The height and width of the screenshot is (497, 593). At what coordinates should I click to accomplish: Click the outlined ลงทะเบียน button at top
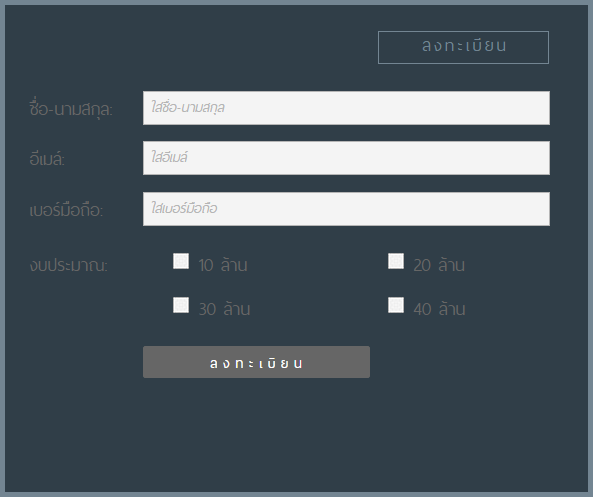tap(463, 47)
